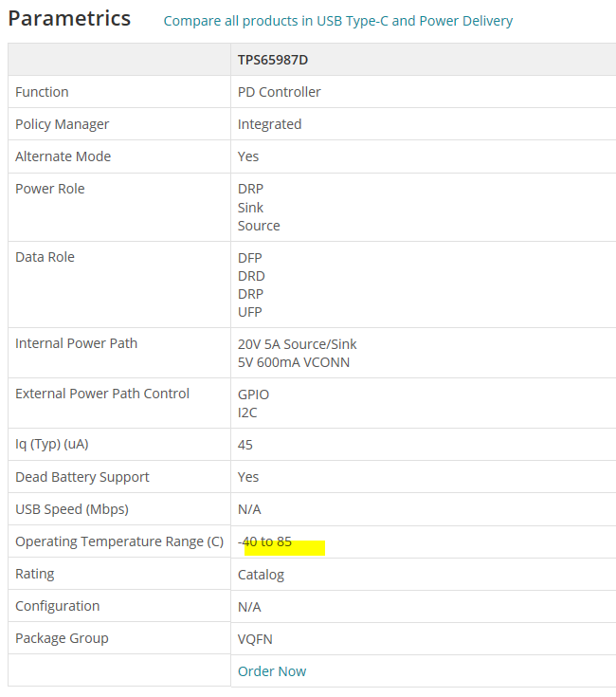
Task: Select the Catalog rating value
Action: click(x=261, y=574)
